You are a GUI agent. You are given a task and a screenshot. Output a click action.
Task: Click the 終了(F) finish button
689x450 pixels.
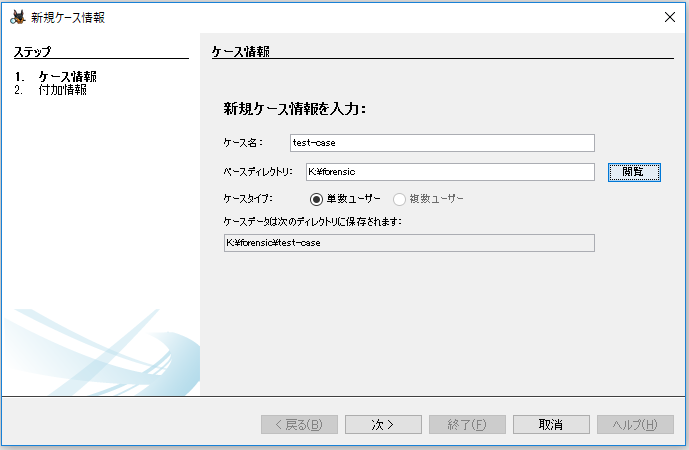point(467,424)
